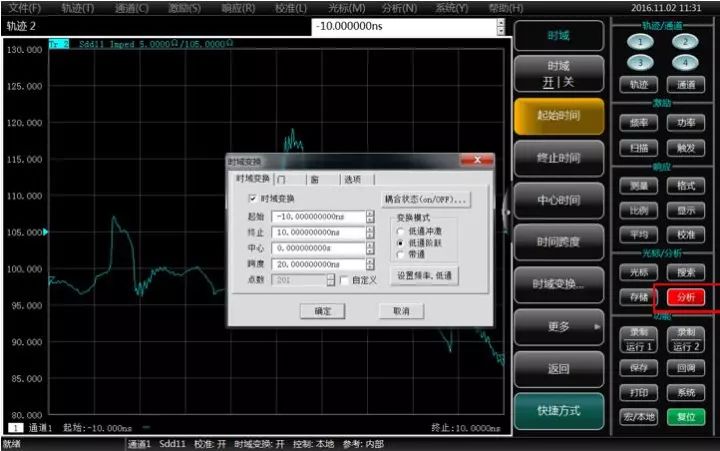Click the green 快捷方式 shortcut softkey
The height and width of the screenshot is (451, 720).
pos(558,411)
